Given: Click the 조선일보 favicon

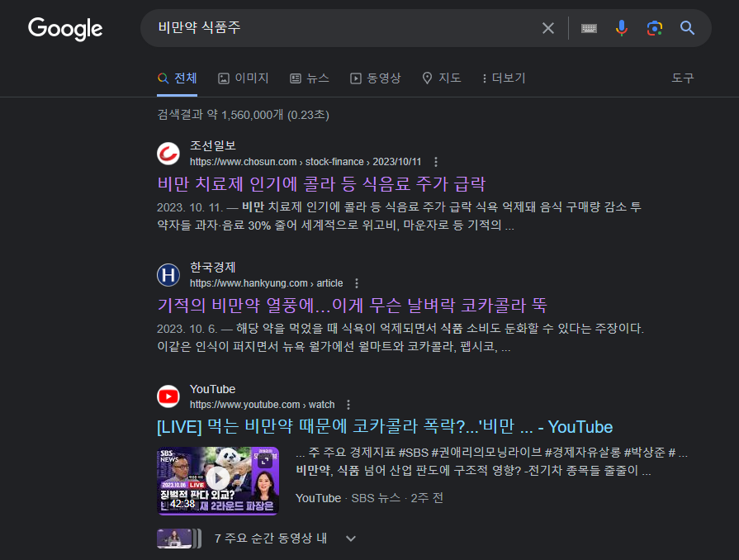Looking at the screenshot, I should 168,154.
